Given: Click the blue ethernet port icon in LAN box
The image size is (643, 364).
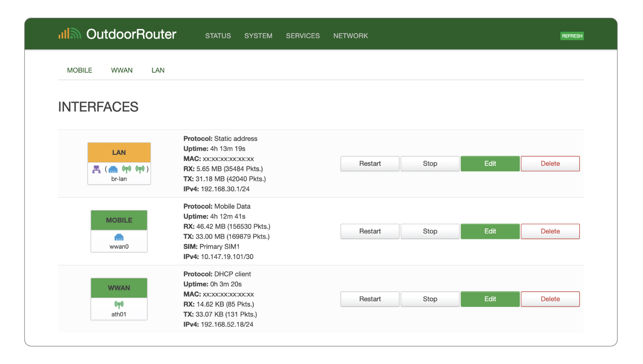Looking at the screenshot, I should point(113,169).
